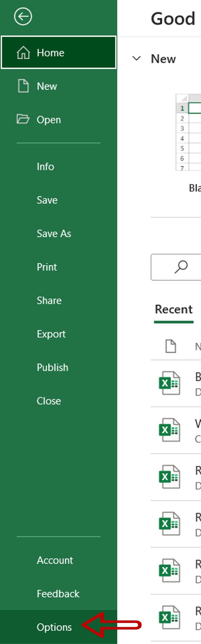Open Account settings
201x644 pixels.
coord(55,560)
